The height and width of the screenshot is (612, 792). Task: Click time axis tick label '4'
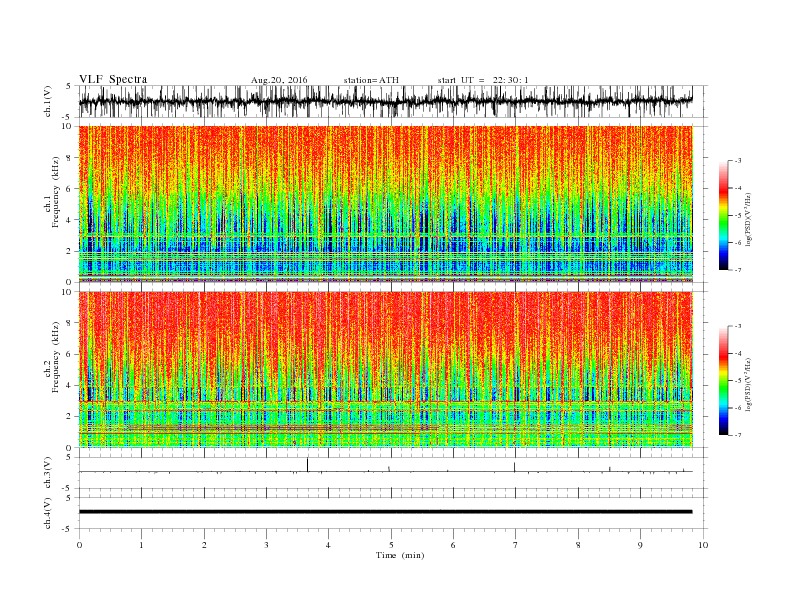coord(329,545)
